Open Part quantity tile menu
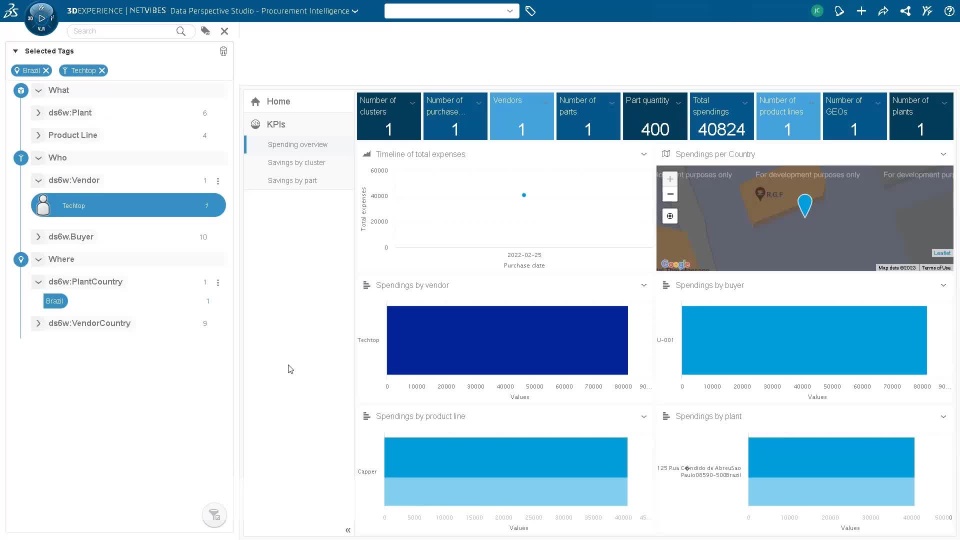Screen dimensions: 960x540 click(x=678, y=103)
